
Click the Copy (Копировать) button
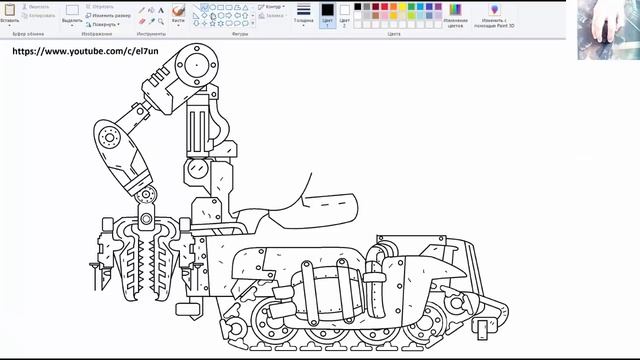point(38,16)
